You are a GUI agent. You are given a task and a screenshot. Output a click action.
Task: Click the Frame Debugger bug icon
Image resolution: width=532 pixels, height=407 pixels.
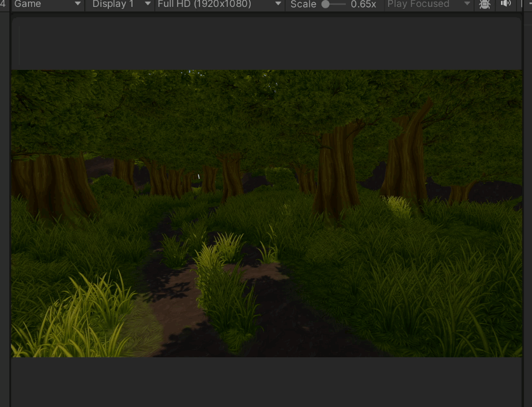(485, 4)
